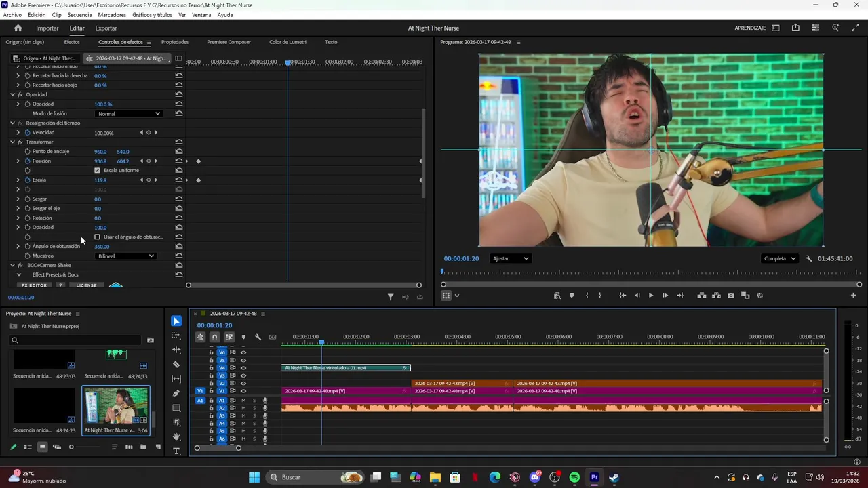Collapse the Opacidad effect section

point(12,94)
